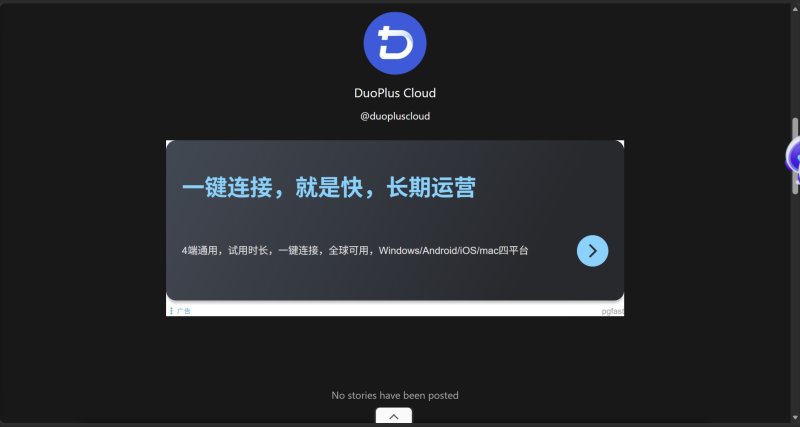Click ad description text starting with 4端通用

pyautogui.click(x=355, y=250)
